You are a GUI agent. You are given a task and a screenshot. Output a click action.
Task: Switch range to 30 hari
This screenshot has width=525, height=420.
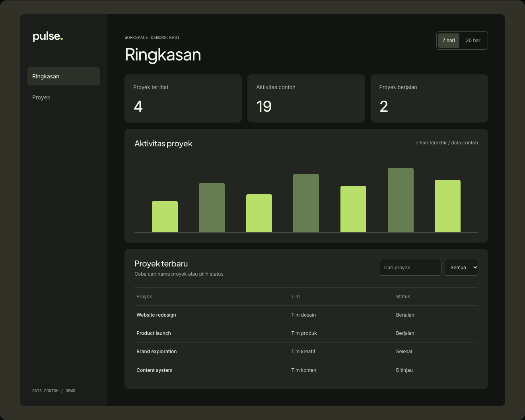click(x=473, y=41)
